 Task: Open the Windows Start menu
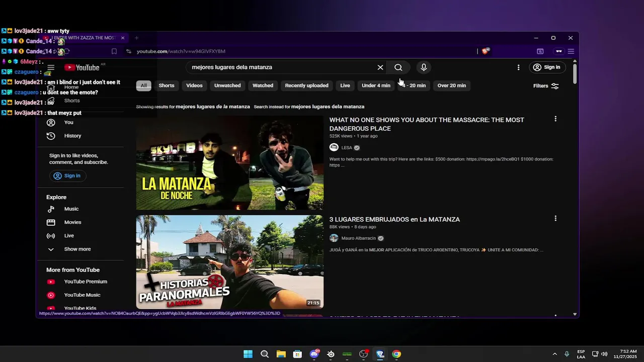[248, 354]
